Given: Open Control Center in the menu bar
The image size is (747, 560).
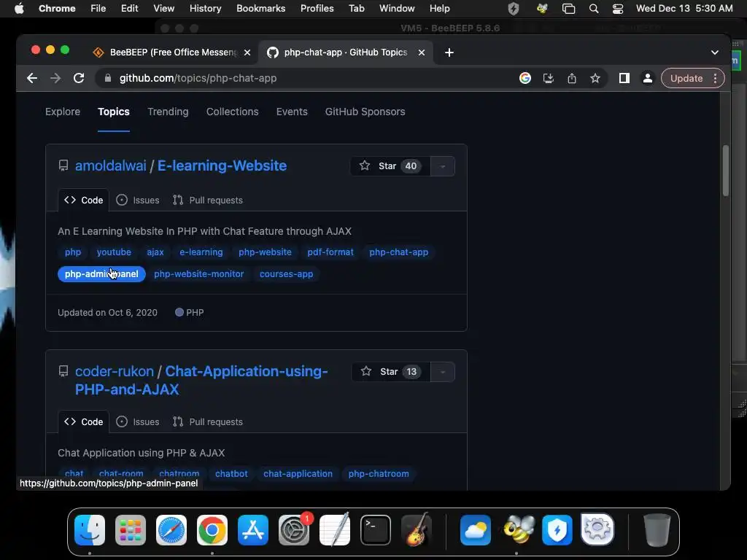Looking at the screenshot, I should click(x=618, y=9).
